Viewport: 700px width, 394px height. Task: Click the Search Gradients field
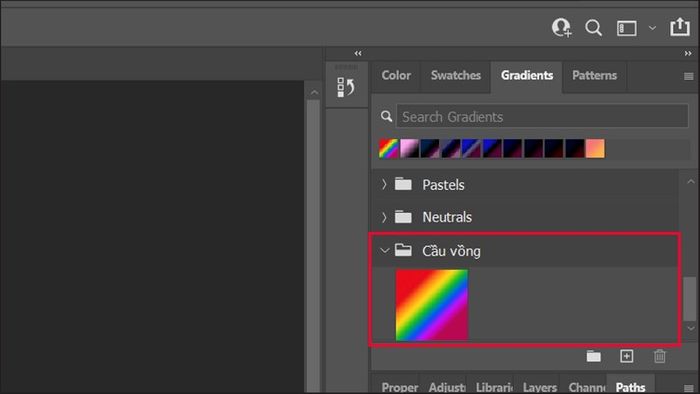(x=542, y=116)
